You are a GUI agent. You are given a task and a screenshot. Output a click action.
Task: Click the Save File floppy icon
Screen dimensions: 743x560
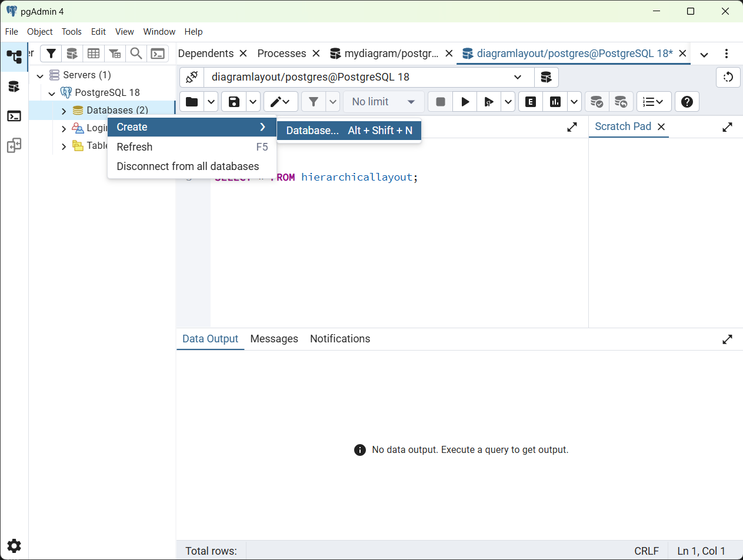tap(234, 102)
